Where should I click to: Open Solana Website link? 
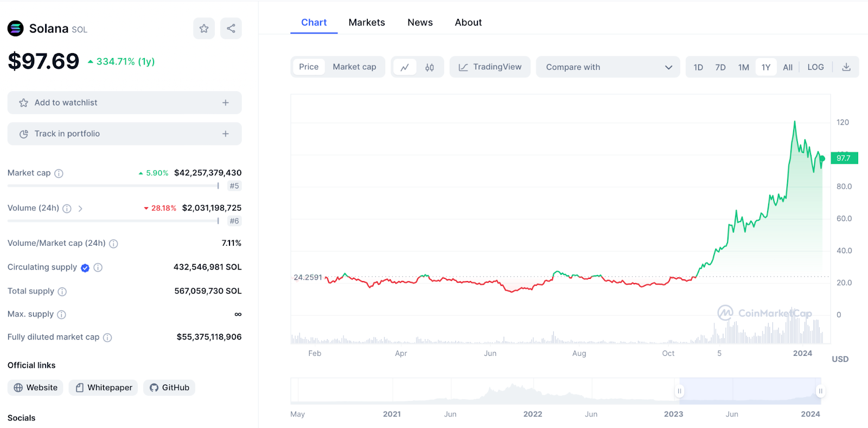[x=35, y=387]
